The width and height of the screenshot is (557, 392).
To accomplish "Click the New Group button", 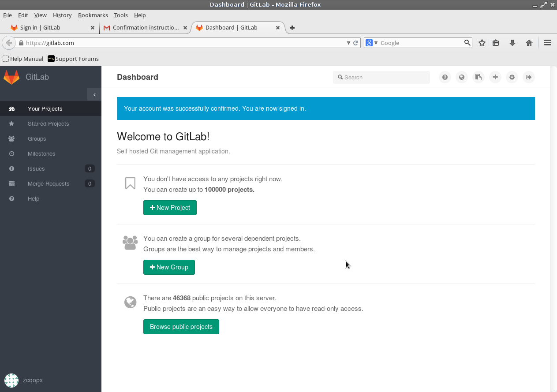I will point(169,267).
